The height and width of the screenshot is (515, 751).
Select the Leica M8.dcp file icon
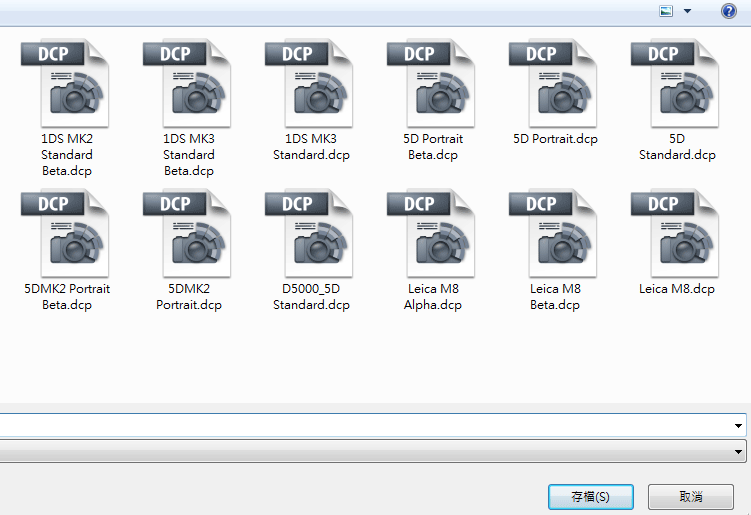point(676,233)
